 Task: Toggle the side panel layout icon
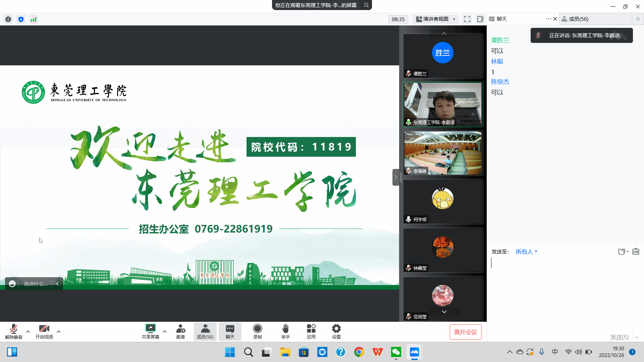tap(480, 19)
